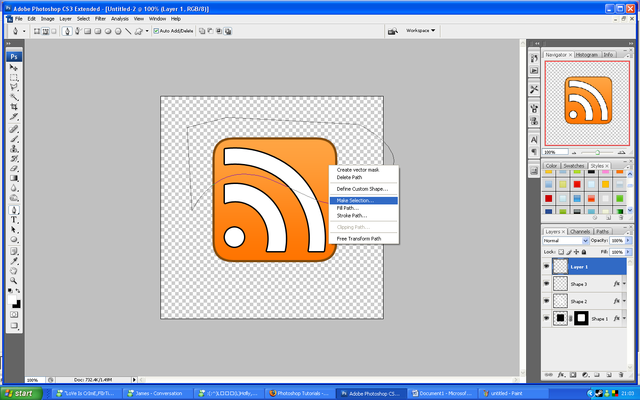Choose the Line tool in options bar
The height and width of the screenshot is (400, 640).
point(128,31)
